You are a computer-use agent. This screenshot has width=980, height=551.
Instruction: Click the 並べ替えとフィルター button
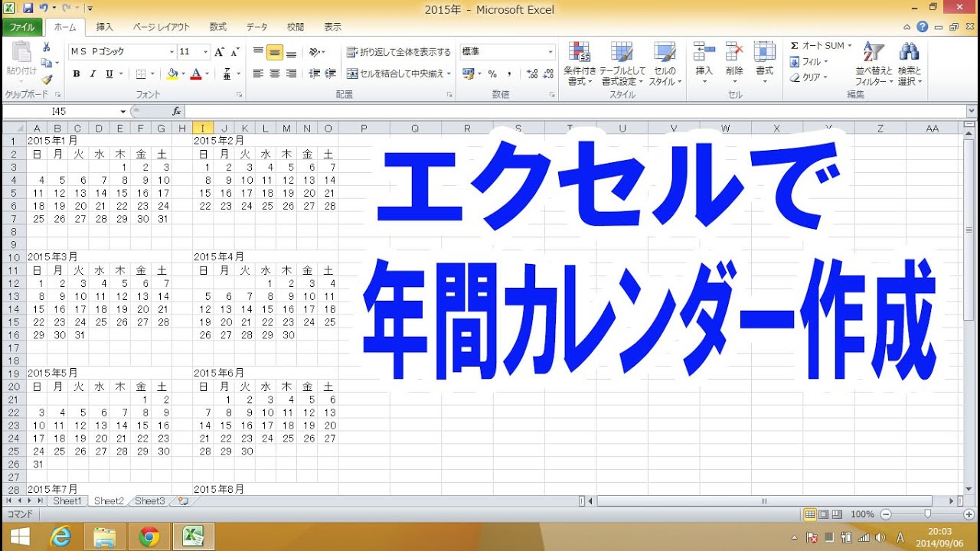874,64
